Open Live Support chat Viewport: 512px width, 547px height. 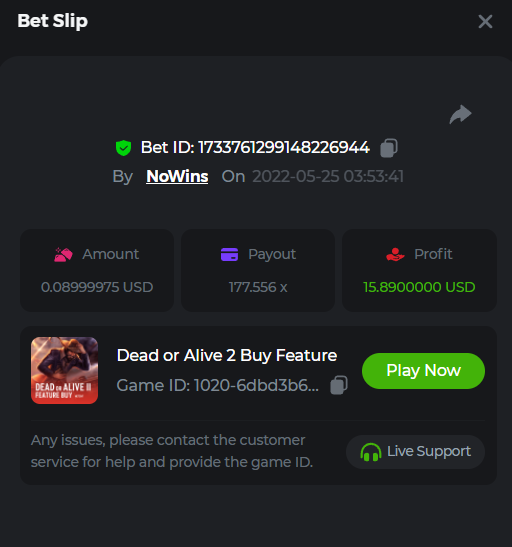pyautogui.click(x=415, y=452)
